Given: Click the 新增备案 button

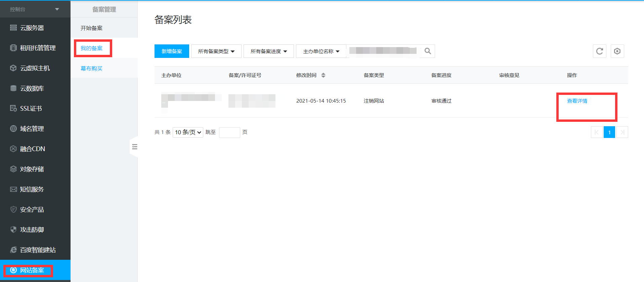Looking at the screenshot, I should coord(172,51).
